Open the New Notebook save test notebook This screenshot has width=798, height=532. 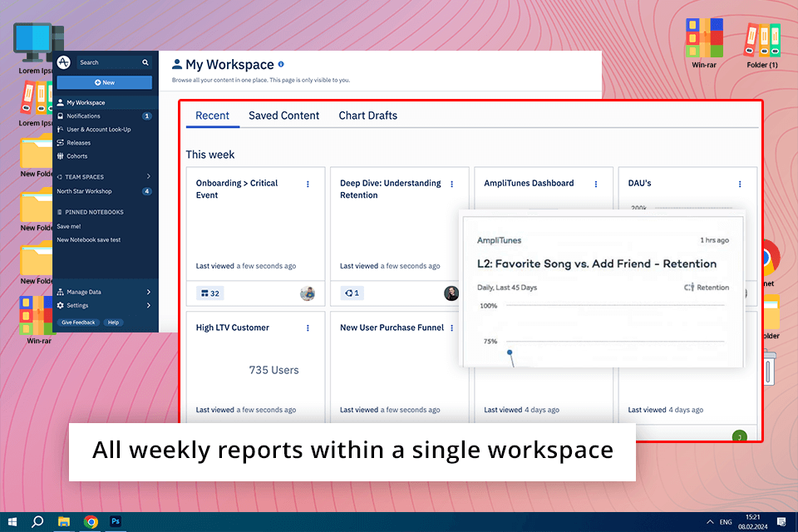click(x=89, y=239)
